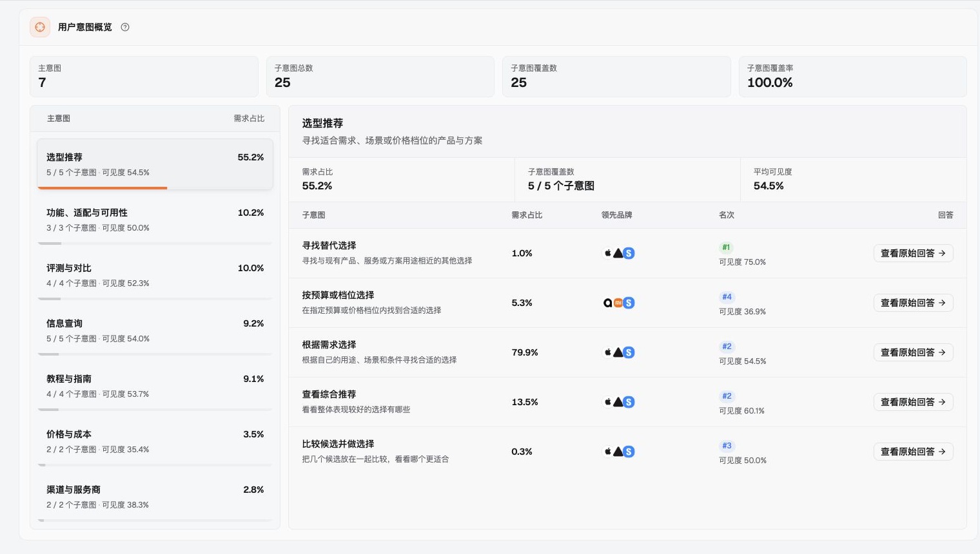Click brand icons in 比较候选并做选择 row
The height and width of the screenshot is (554, 980).
[x=619, y=452]
